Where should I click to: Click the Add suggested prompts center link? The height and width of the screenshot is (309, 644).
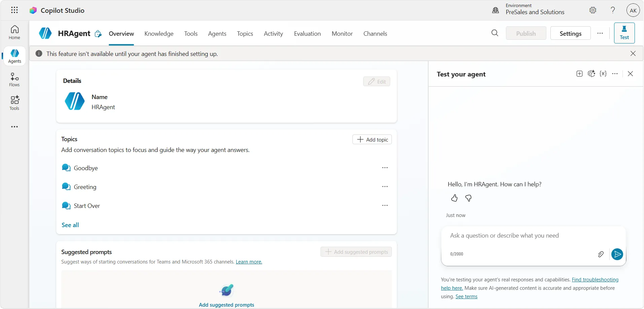(227, 305)
